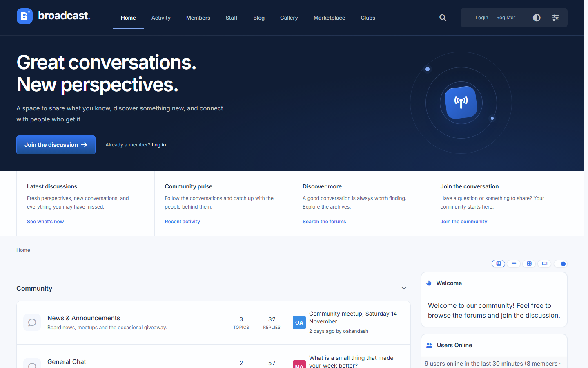
Task: Follow the 'Search the forums' link
Action: point(324,222)
